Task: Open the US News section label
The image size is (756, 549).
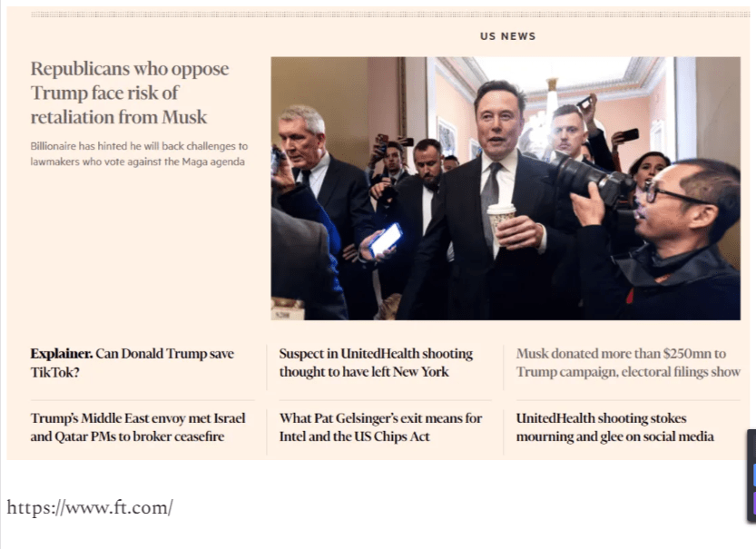Action: [507, 36]
